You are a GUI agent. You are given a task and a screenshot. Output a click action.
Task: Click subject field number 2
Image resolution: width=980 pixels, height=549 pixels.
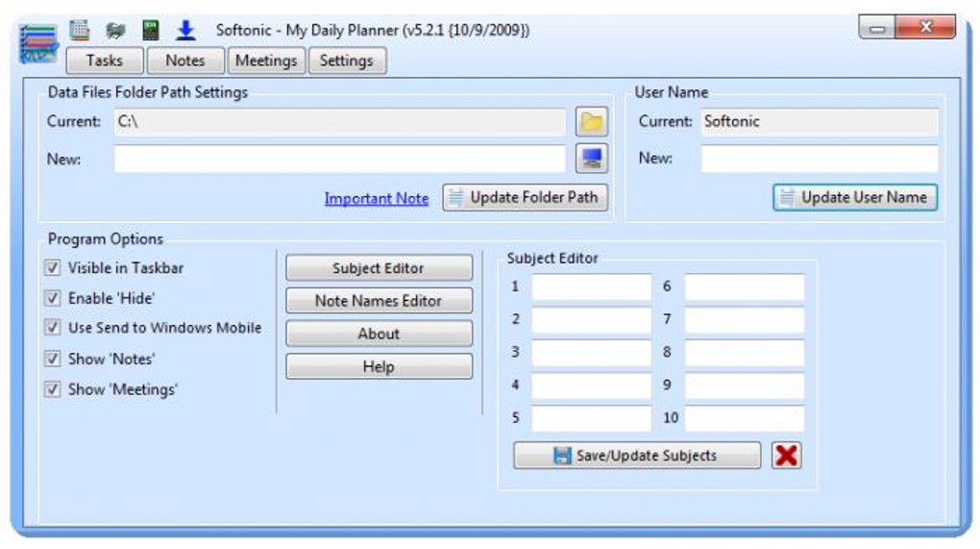591,319
